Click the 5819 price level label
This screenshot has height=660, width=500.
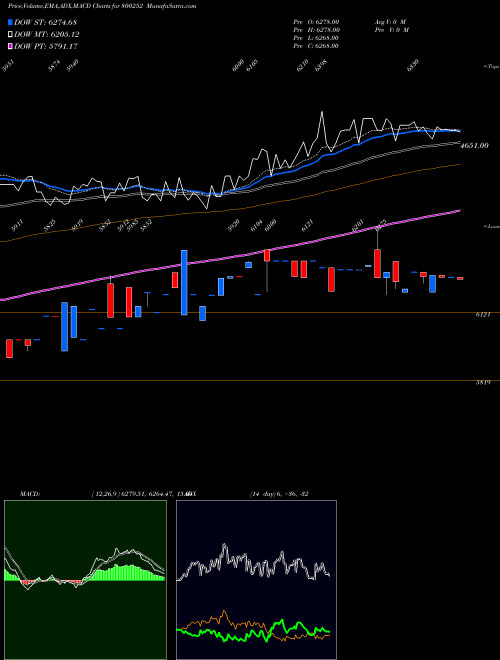[x=483, y=383]
